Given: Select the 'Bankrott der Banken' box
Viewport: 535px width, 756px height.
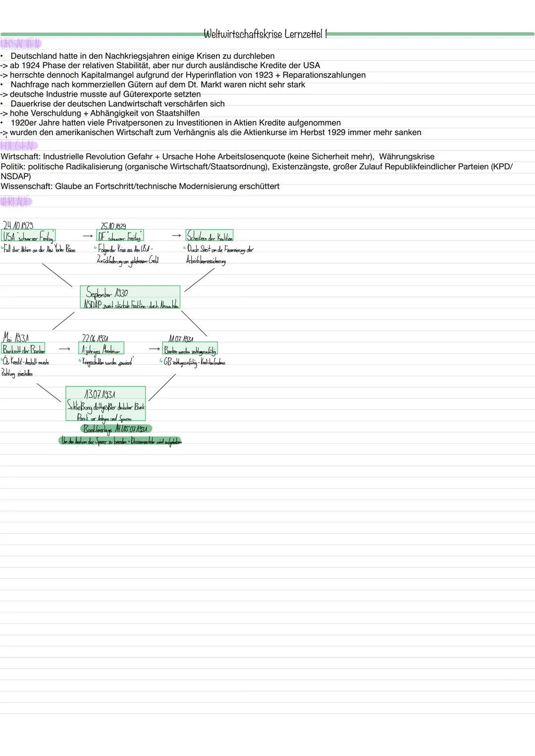Looking at the screenshot, I should coord(23,348).
